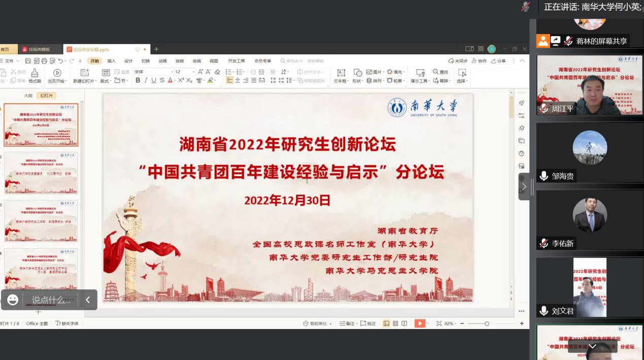Open the 设计 (Design) ribbon tab

tap(128, 61)
